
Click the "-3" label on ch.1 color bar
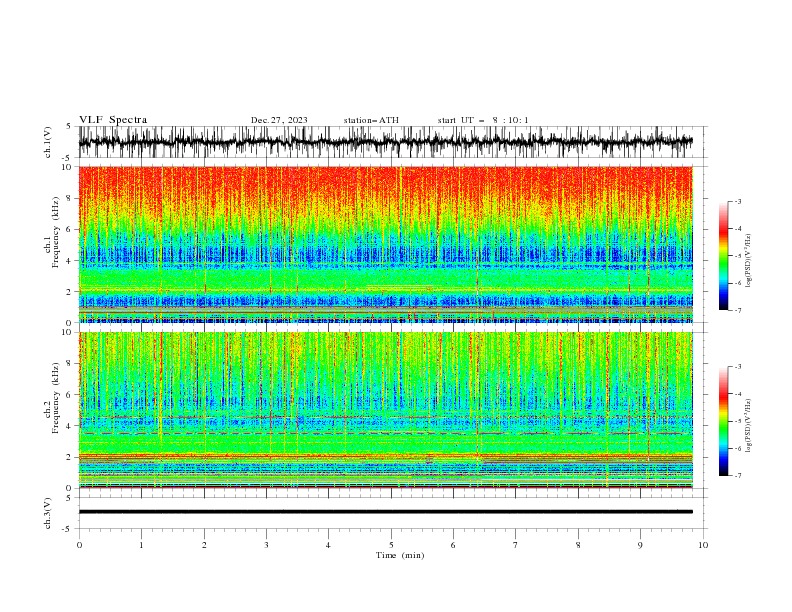coord(738,201)
